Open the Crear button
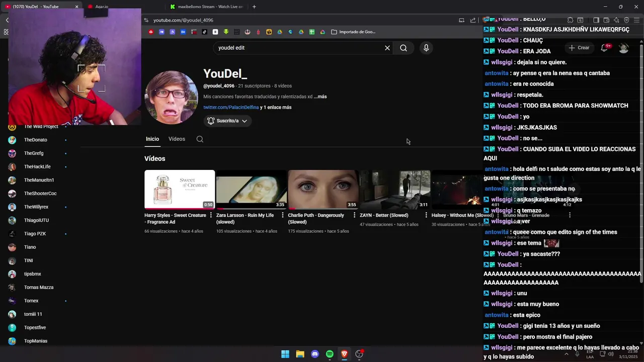 (579, 48)
